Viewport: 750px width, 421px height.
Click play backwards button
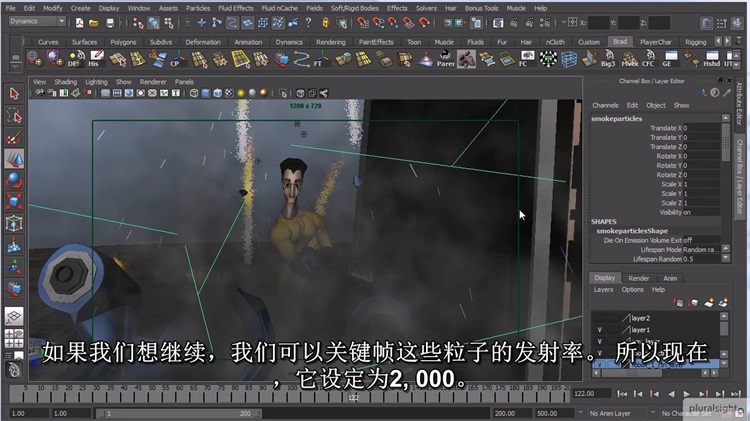pyautogui.click(x=671, y=394)
